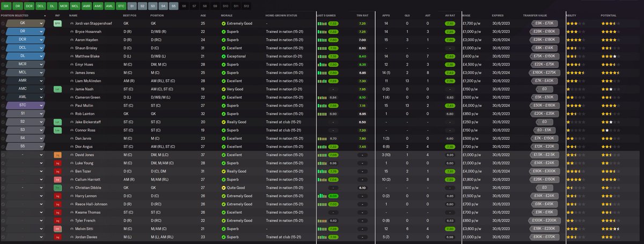
Task: Select the S1 substitute tab at top
Action: 131,5
